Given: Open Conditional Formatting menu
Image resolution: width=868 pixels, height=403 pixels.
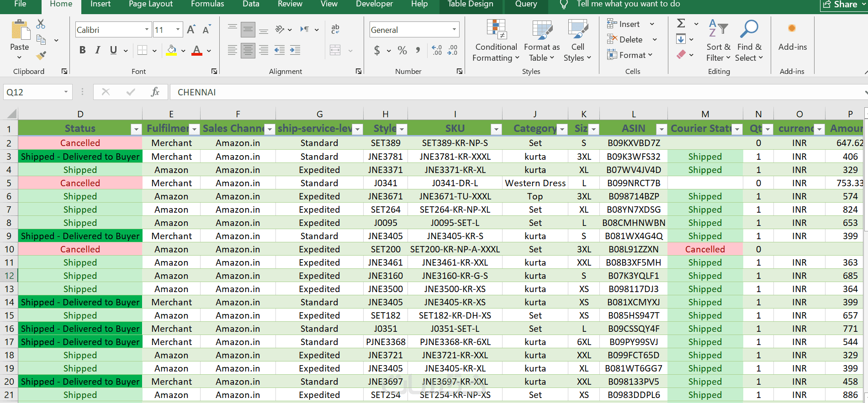Looking at the screenshot, I should coord(496,41).
